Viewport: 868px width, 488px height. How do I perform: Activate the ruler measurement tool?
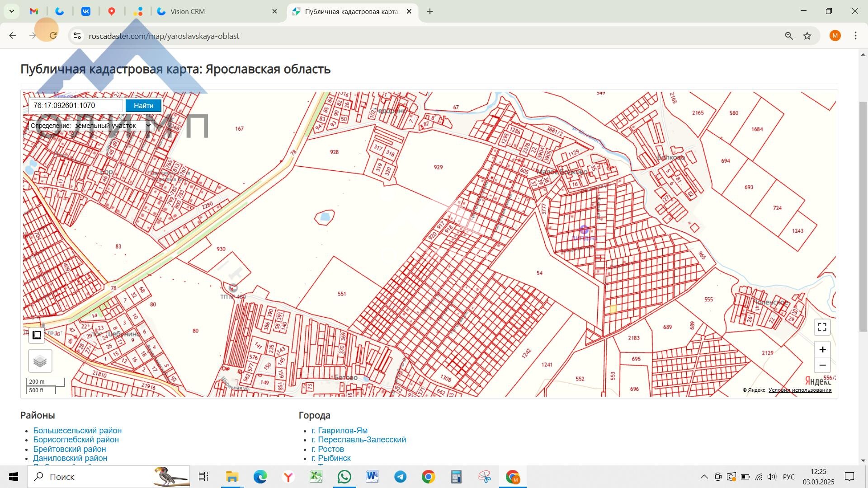37,335
